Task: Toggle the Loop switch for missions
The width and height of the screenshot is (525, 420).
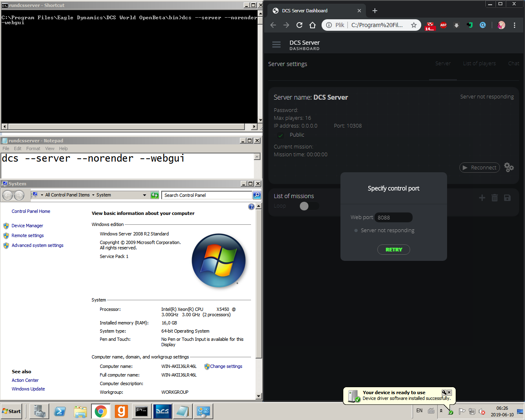Action: coord(308,206)
